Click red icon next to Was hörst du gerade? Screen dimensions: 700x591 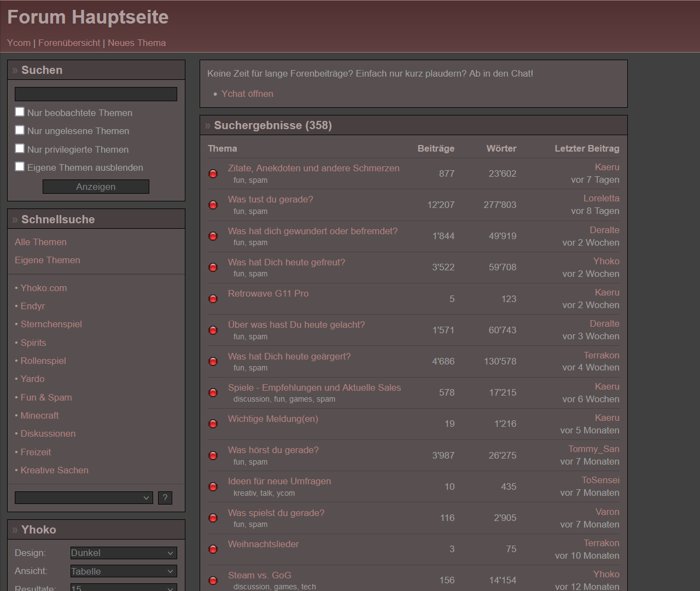point(213,456)
